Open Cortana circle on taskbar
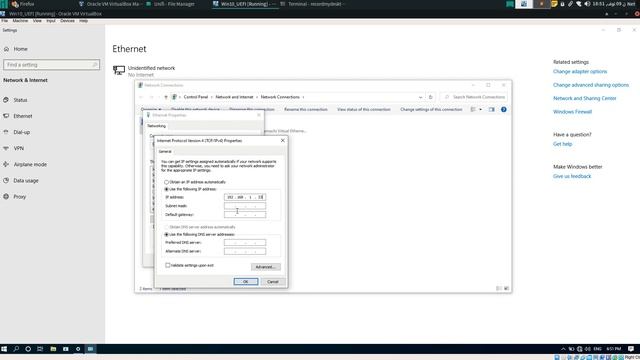 click(28, 349)
